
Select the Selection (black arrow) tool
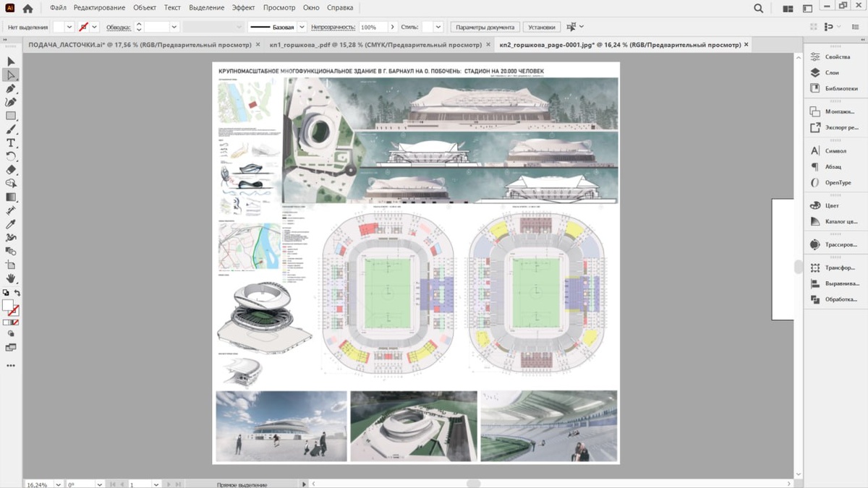coord(11,61)
